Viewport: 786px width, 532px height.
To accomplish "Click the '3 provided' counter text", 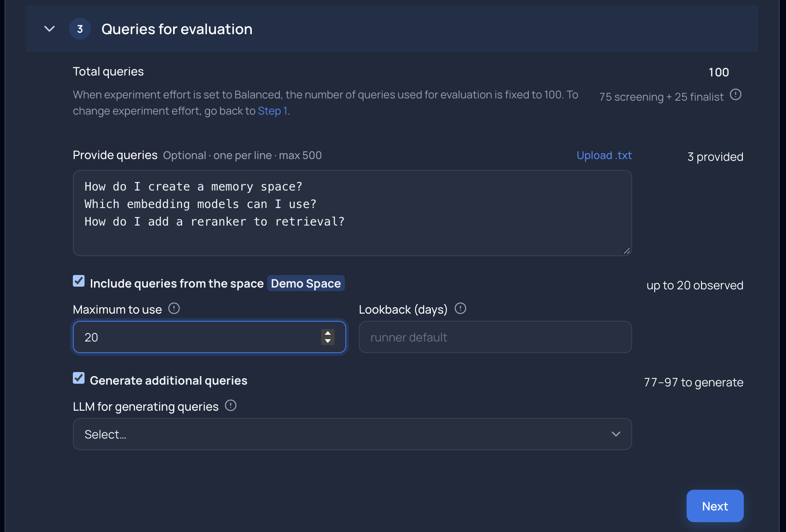I will pyautogui.click(x=715, y=157).
